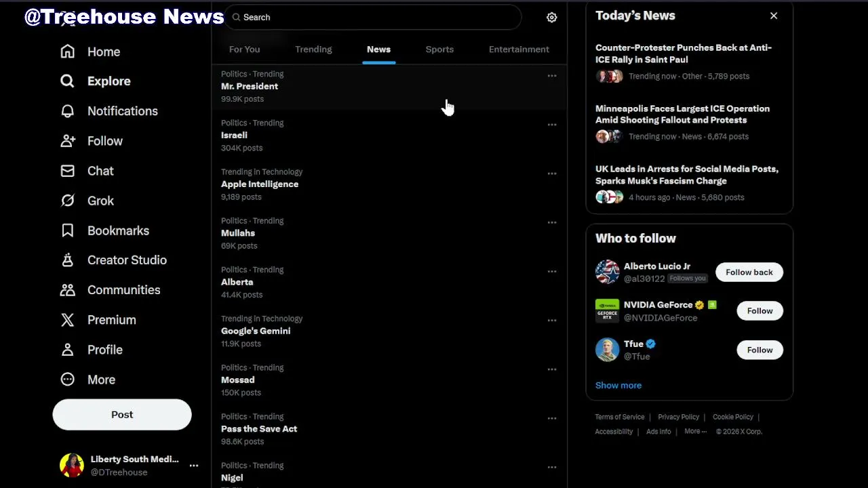Close the Today's News panel
The image size is (868, 488).
coord(774,16)
